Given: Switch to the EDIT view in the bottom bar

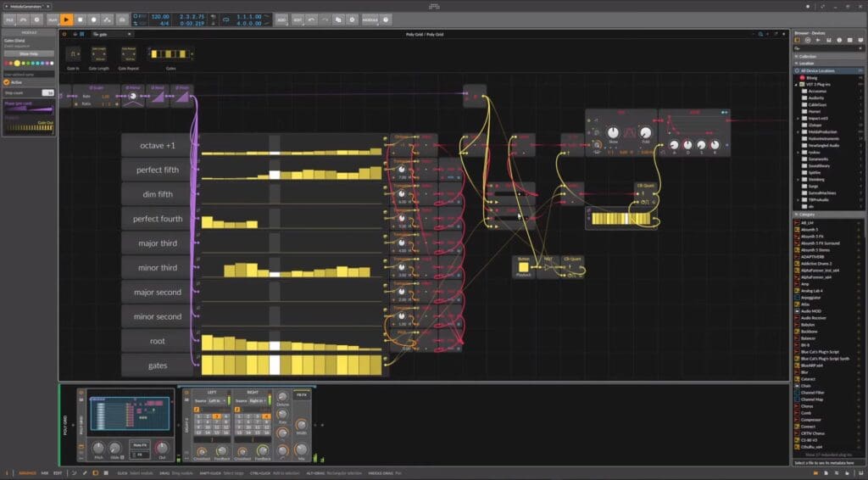Looking at the screenshot, I should click(x=58, y=473).
